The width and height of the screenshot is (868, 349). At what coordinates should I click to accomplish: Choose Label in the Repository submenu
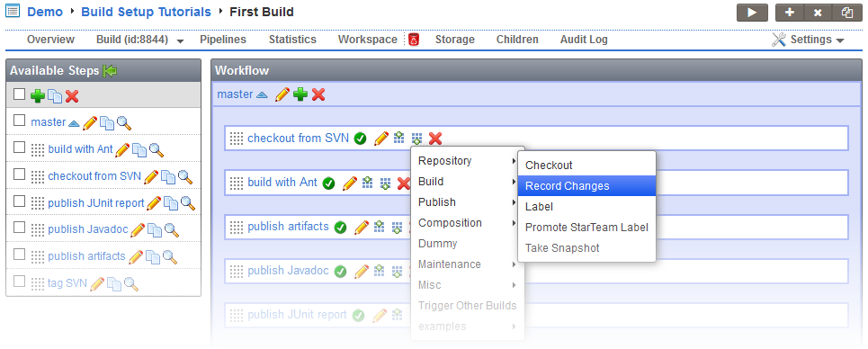click(586, 207)
